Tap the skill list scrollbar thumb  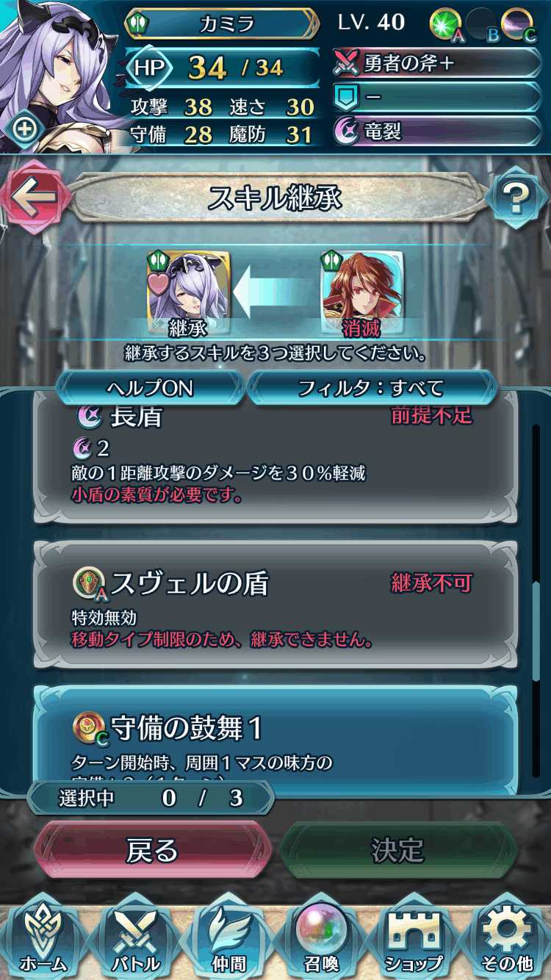(537, 631)
